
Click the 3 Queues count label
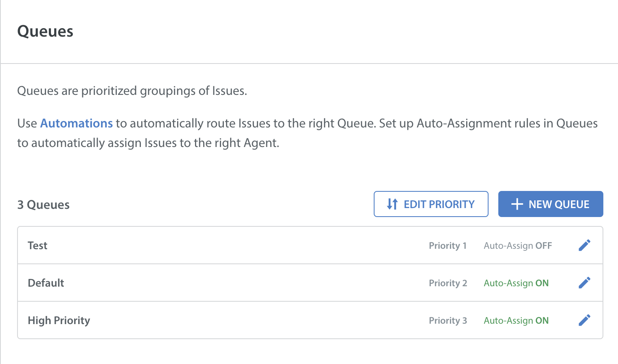pos(44,205)
